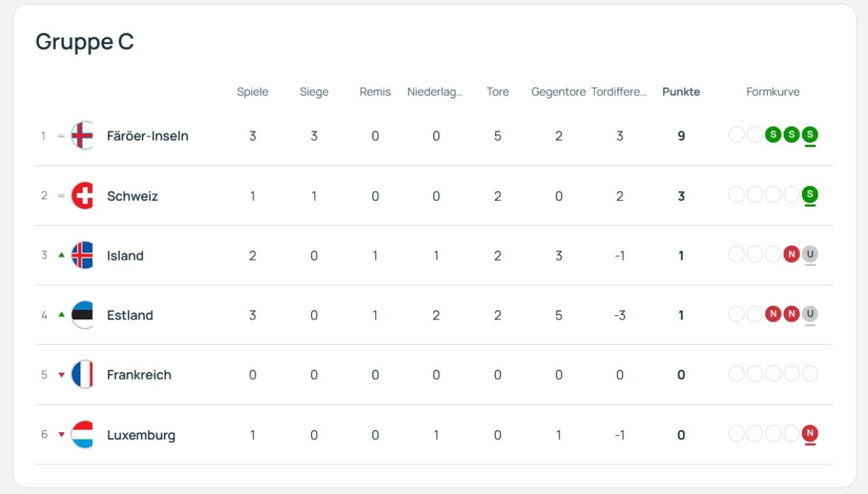Click the Frankreich flag icon
Screen dimensions: 868x494
coord(82,375)
